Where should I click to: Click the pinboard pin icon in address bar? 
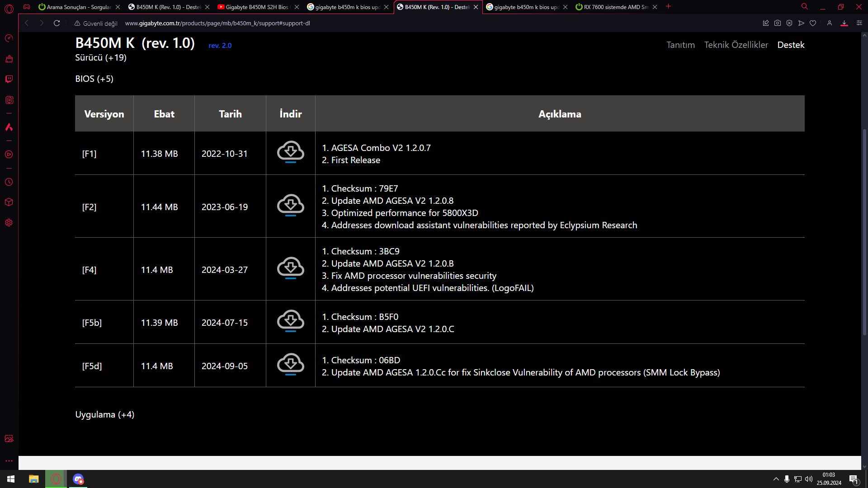766,23
